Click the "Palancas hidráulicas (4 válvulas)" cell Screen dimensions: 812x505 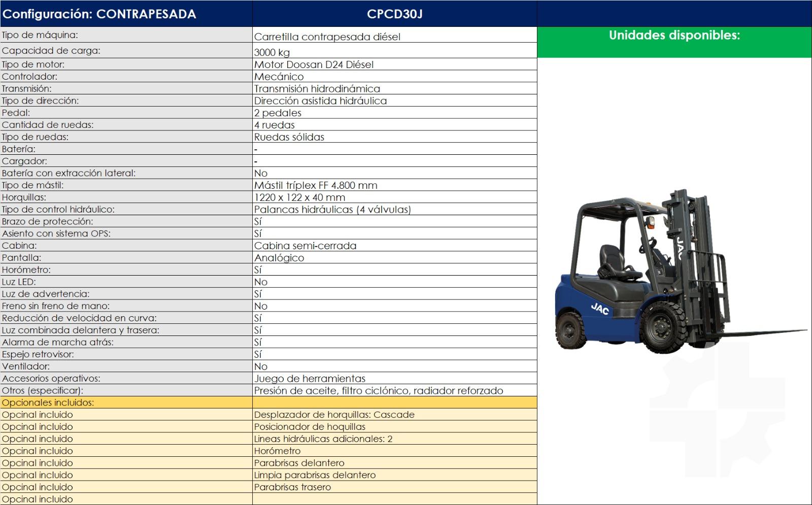click(x=332, y=210)
